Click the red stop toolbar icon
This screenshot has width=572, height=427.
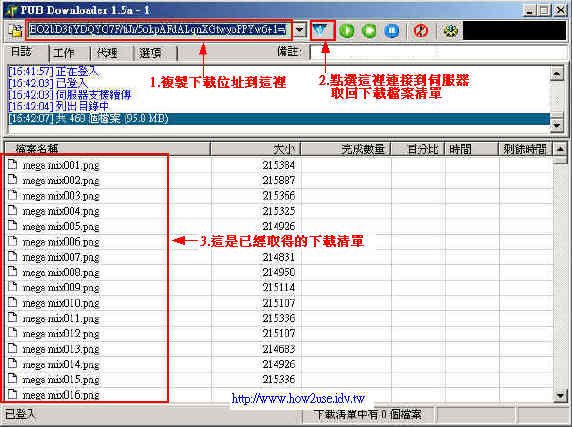pyautogui.click(x=421, y=31)
